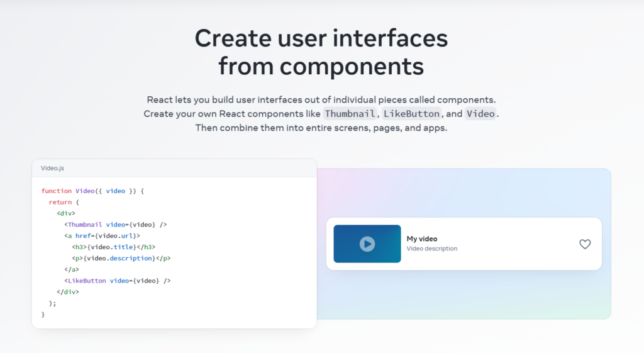This screenshot has height=353, width=644.
Task: Click 'Create user interfaces from components' heading
Action: 321,52
